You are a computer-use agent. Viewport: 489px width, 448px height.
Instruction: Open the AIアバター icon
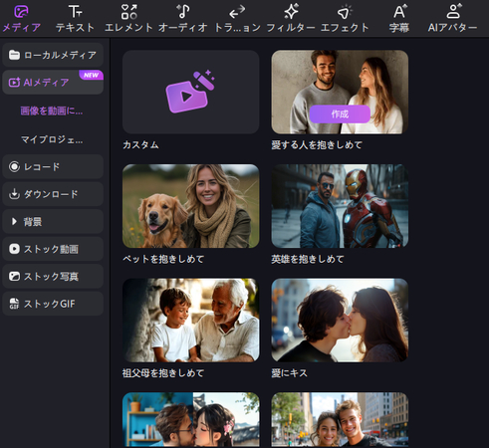coord(453,11)
